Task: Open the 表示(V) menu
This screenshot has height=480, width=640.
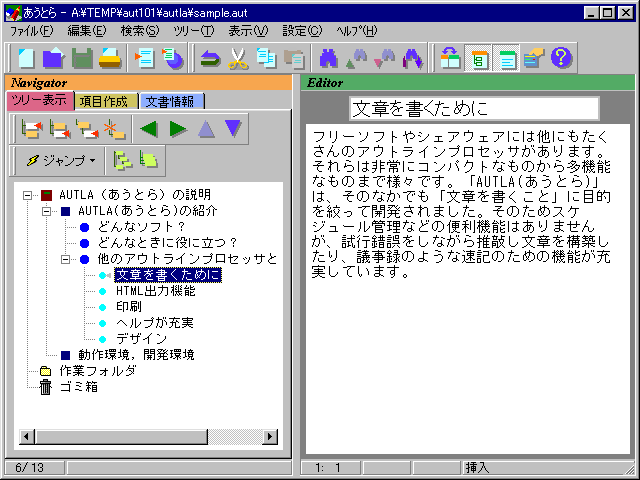Action: click(x=248, y=31)
